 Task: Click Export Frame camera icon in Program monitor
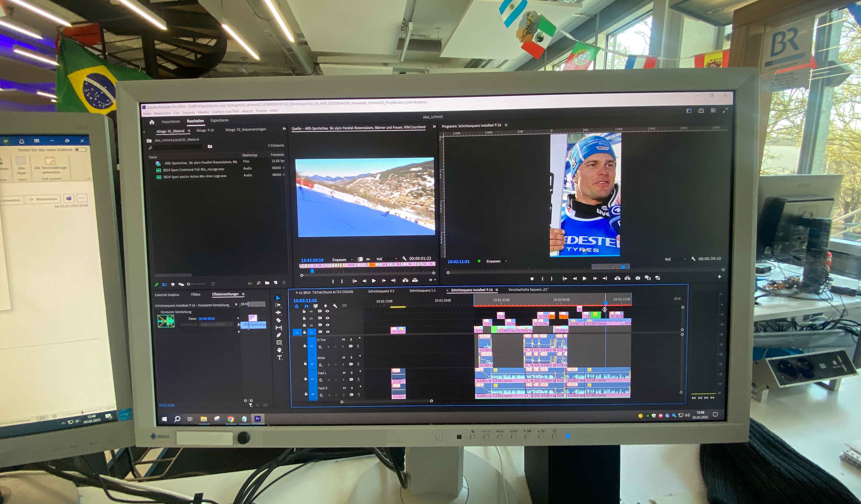[x=637, y=278]
